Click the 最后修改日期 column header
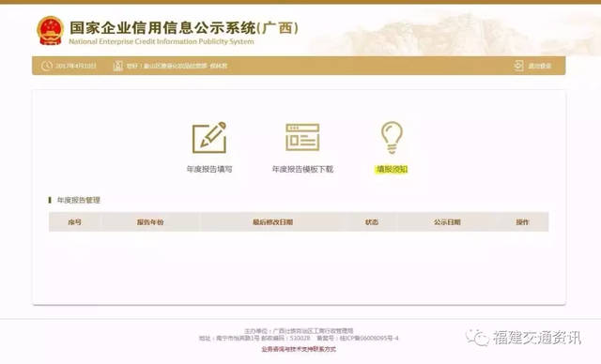This screenshot has width=601, height=364. pyautogui.click(x=273, y=222)
